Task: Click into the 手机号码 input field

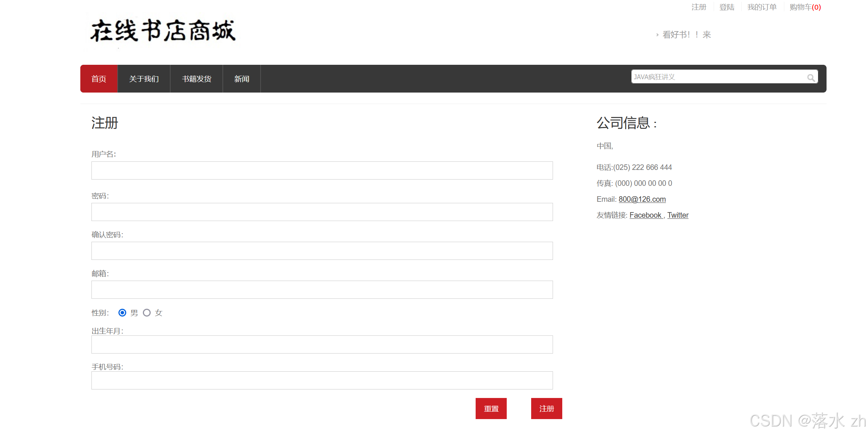Action: 322,380
